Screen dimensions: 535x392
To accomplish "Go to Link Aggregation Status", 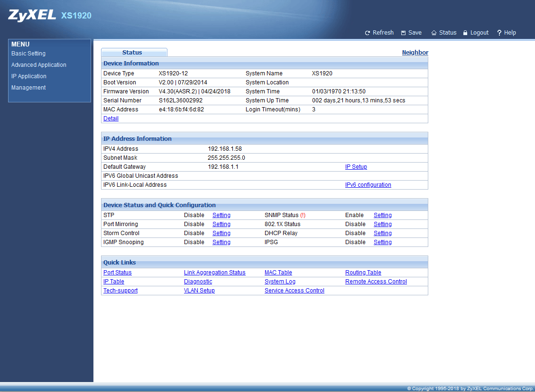I will [x=214, y=273].
